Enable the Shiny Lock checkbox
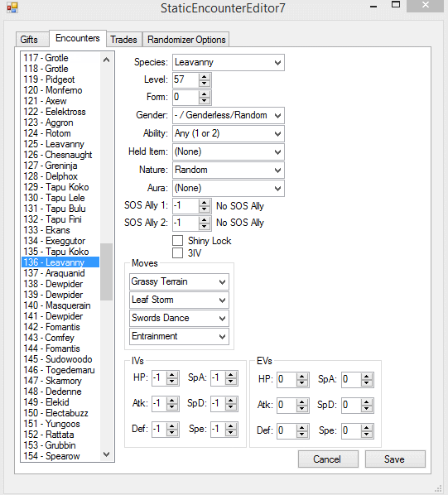The image size is (448, 495). [x=178, y=241]
